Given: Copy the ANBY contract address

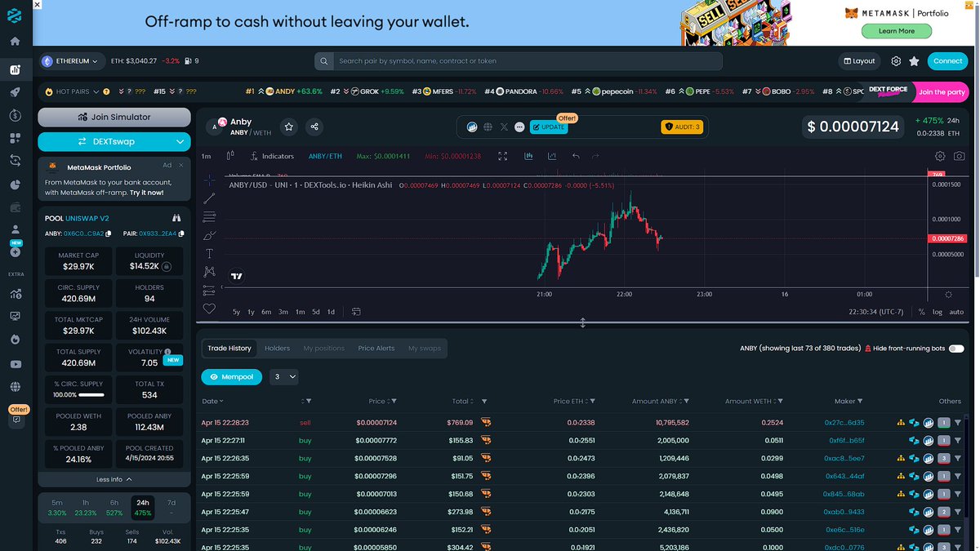Looking at the screenshot, I should tap(107, 233).
